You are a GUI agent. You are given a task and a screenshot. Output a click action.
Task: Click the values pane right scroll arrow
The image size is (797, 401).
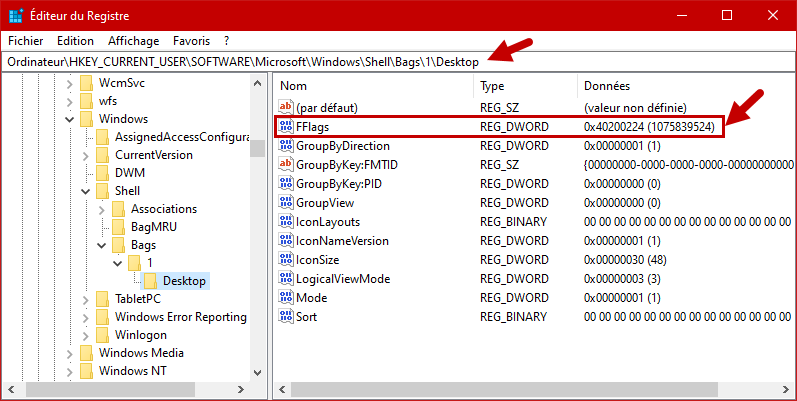tap(787, 389)
